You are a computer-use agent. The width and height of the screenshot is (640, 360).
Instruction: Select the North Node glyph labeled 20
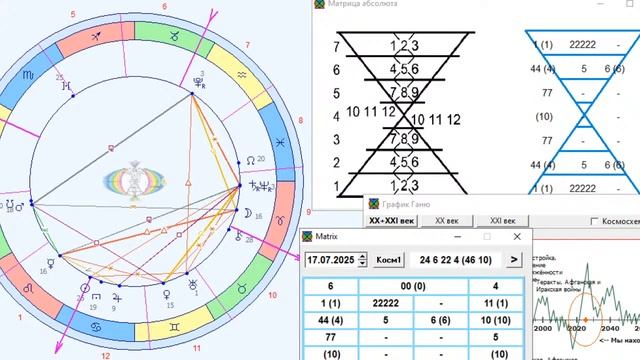[251, 161]
